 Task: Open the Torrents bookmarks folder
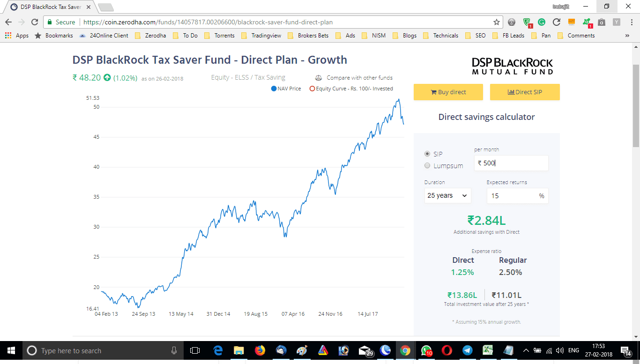pyautogui.click(x=219, y=35)
